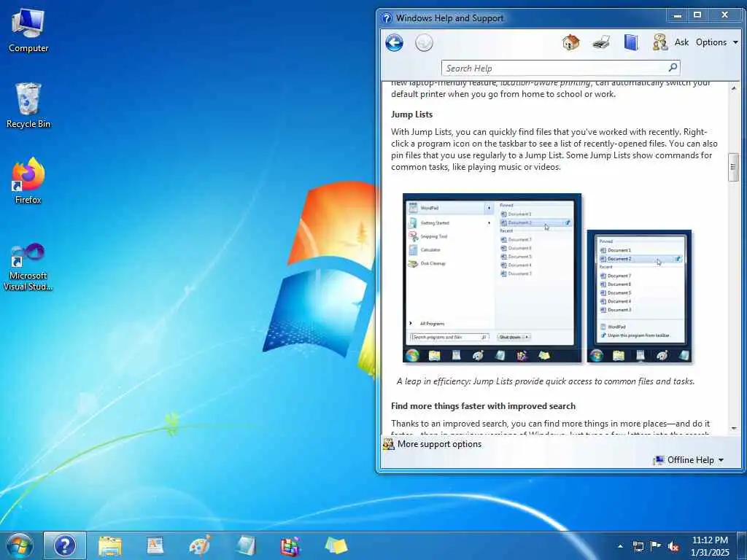Select the Recycle Bin desktop icon
The image size is (747, 560).
point(28,106)
